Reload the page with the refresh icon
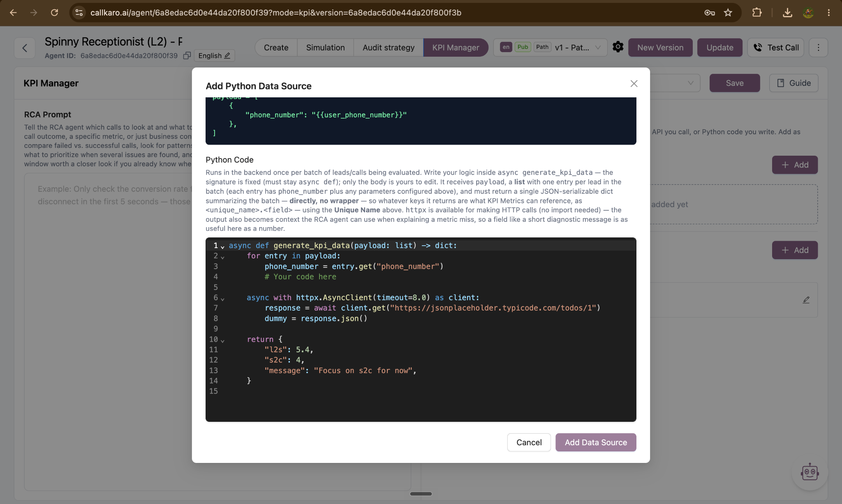The image size is (842, 504). [54, 13]
